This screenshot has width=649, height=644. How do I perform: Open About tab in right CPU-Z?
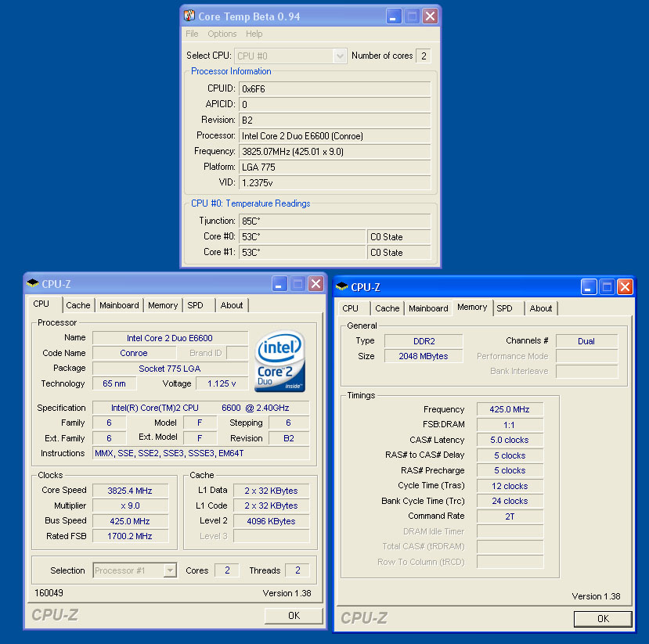pos(540,308)
